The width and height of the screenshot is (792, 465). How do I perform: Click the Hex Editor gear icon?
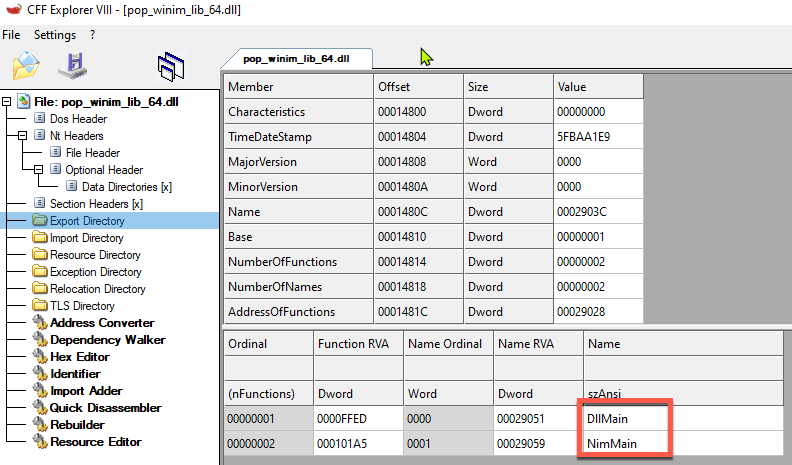[40, 356]
